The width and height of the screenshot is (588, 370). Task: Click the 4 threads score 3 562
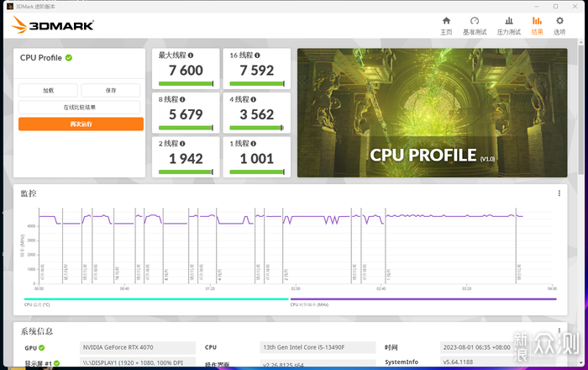[x=257, y=114]
